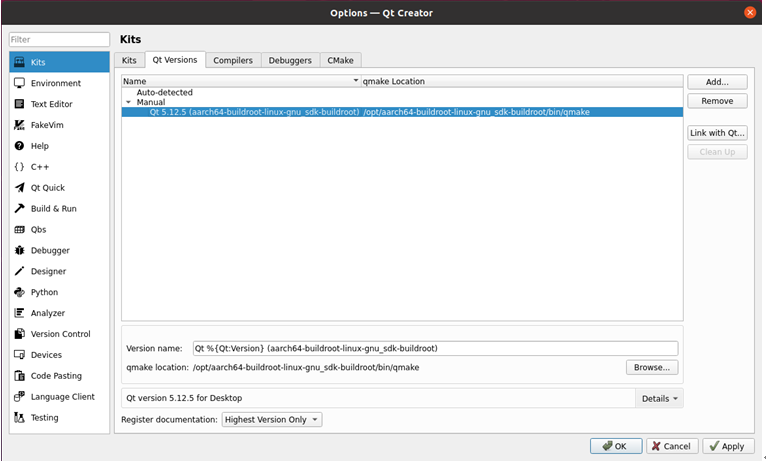Open the Language Client icon
The height and width of the screenshot is (461, 766).
[x=20, y=397]
